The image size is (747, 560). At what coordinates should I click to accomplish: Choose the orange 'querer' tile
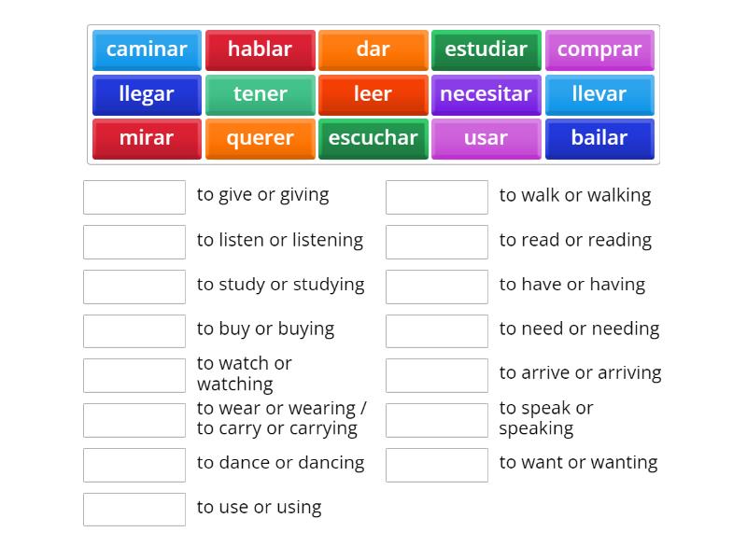(x=260, y=138)
